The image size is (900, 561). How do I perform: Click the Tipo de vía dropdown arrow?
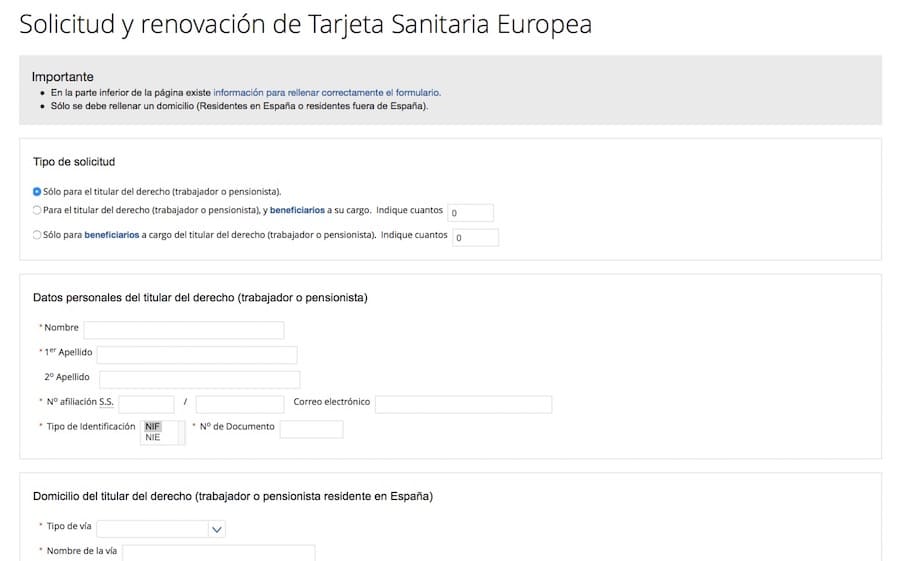[217, 529]
